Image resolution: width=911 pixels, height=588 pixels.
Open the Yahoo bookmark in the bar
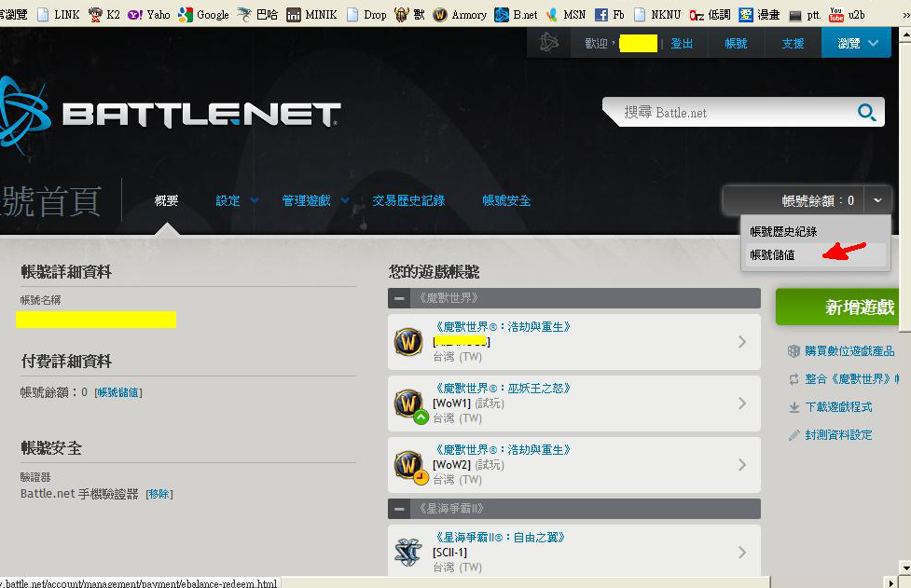click(149, 15)
